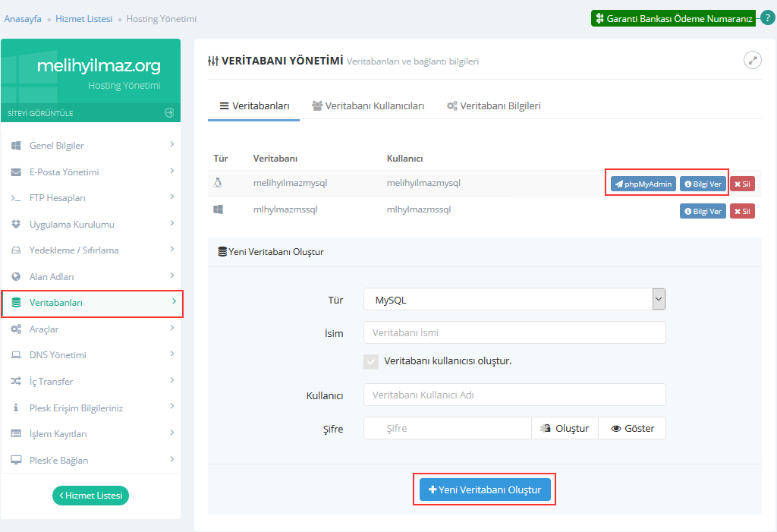Click the database icon next to Veritabanları in sidebar
Screen dimensions: 777x532
point(16,303)
